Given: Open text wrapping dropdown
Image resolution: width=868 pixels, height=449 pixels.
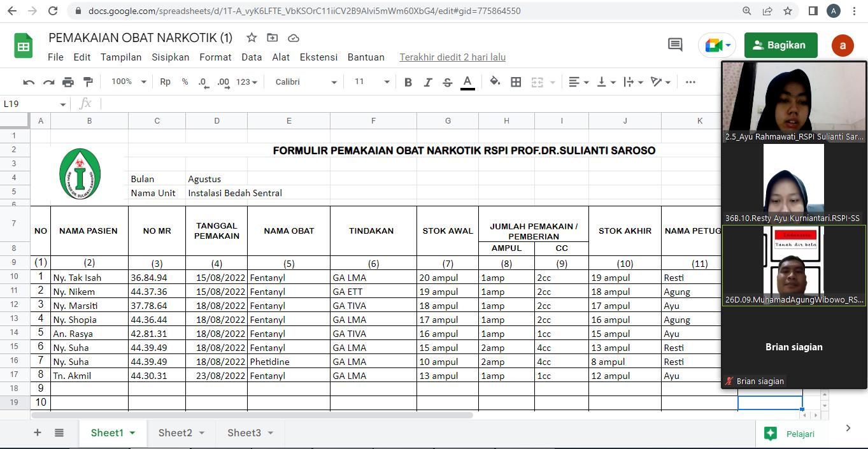Looking at the screenshot, I should (634, 82).
